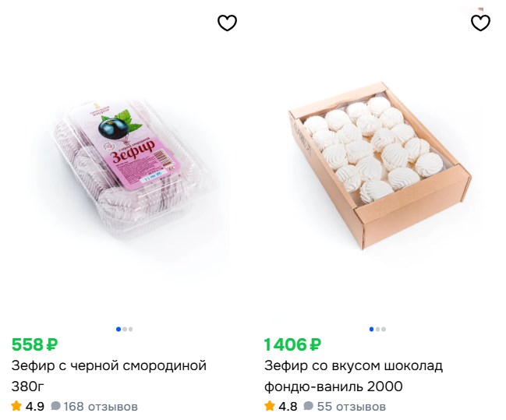506x420 pixels.
Task: Select first carousel dot under boxed zefir
Action: coord(372,329)
